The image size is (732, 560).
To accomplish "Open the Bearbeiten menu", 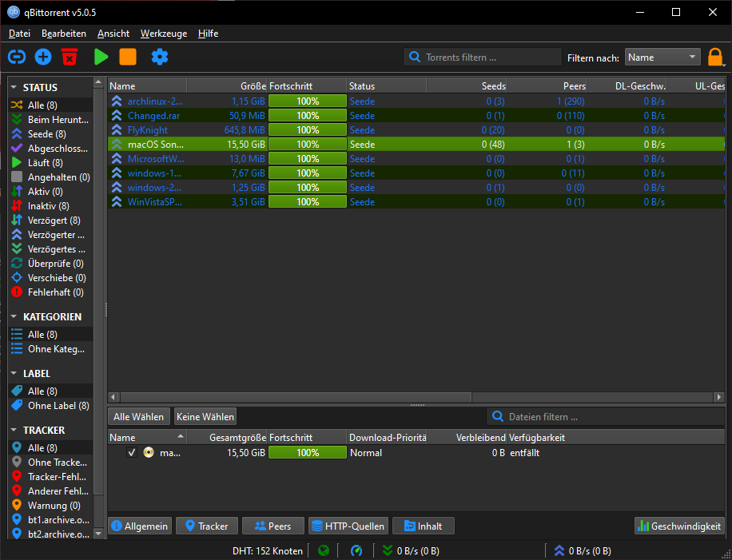I will point(64,34).
